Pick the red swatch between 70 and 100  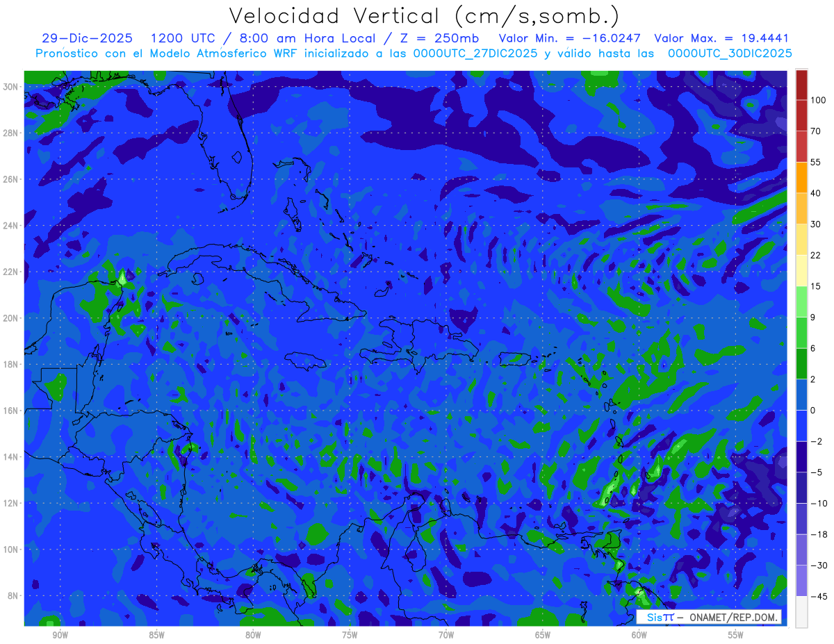801,115
